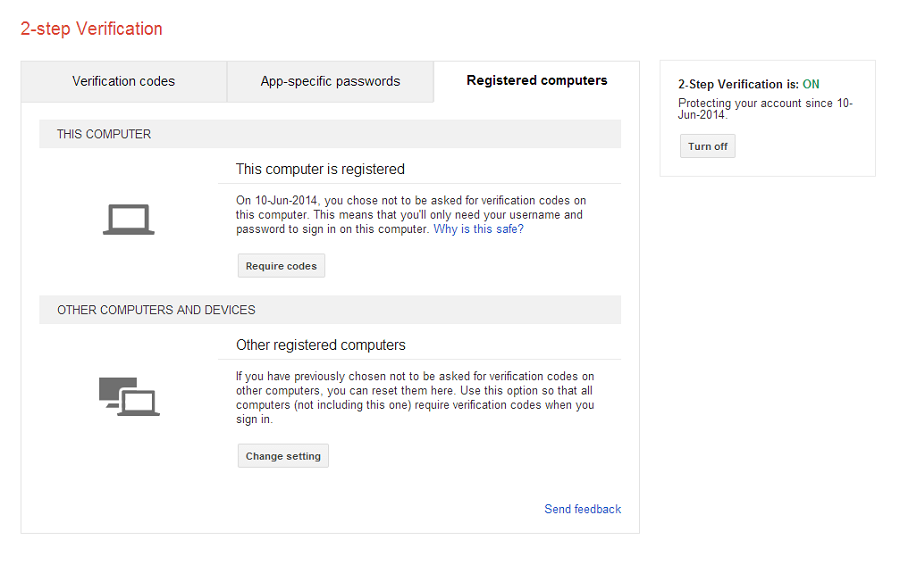Screen dimensions: 900x565
Task: Open the Why is this safe link
Action: [478, 229]
